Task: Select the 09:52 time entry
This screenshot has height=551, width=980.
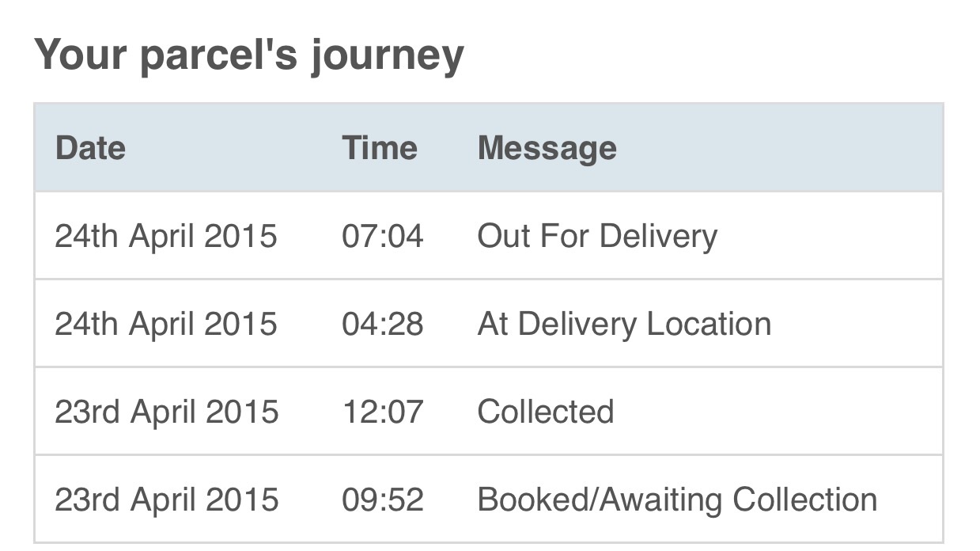Action: [x=383, y=500]
